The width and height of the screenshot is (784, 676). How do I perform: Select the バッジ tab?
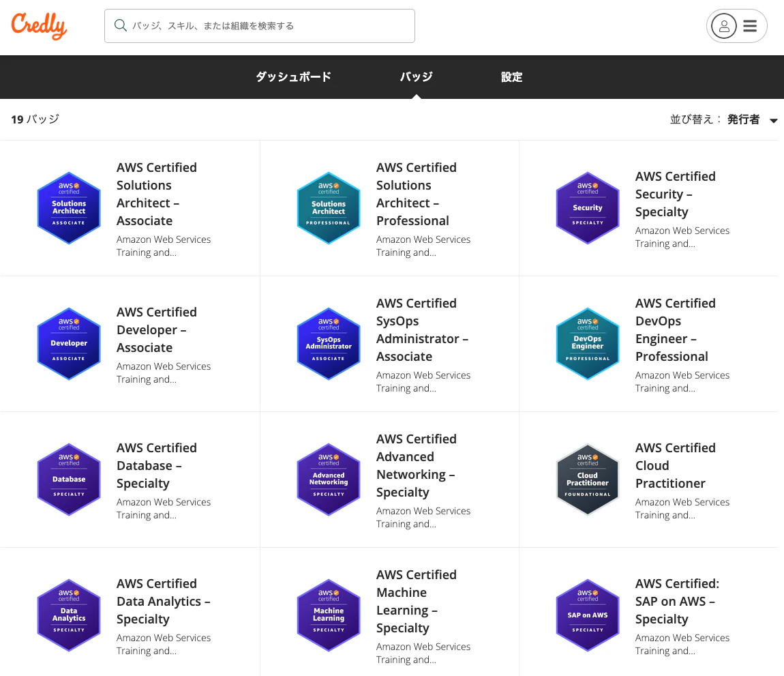416,76
